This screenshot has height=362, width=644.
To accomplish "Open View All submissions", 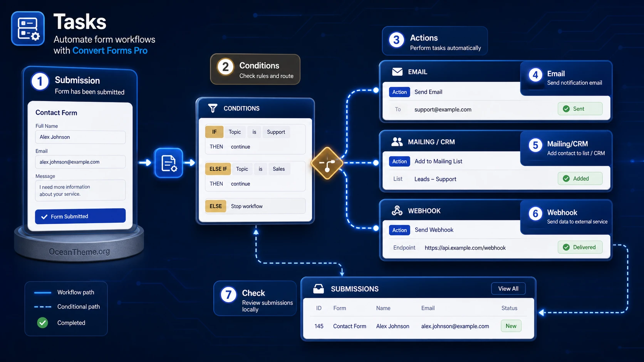I will click(x=508, y=289).
